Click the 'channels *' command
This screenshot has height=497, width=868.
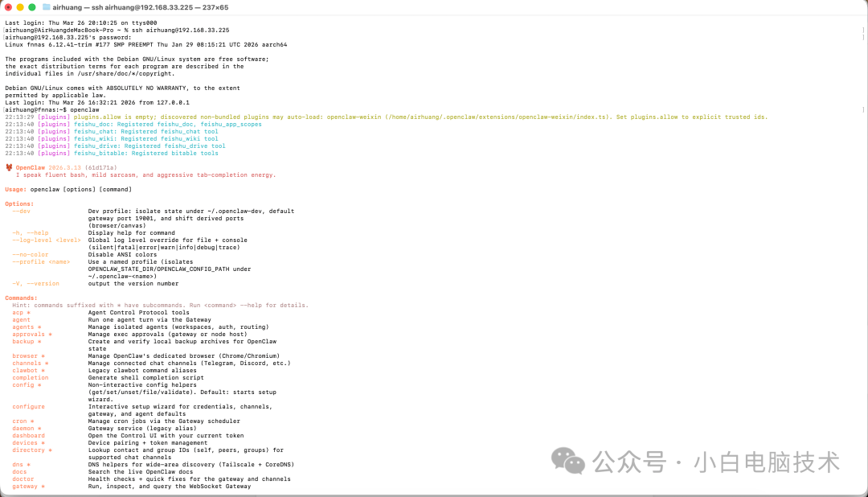click(31, 363)
